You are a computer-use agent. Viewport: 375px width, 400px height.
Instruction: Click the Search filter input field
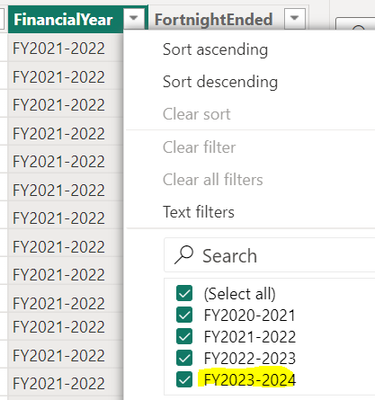pos(270,255)
